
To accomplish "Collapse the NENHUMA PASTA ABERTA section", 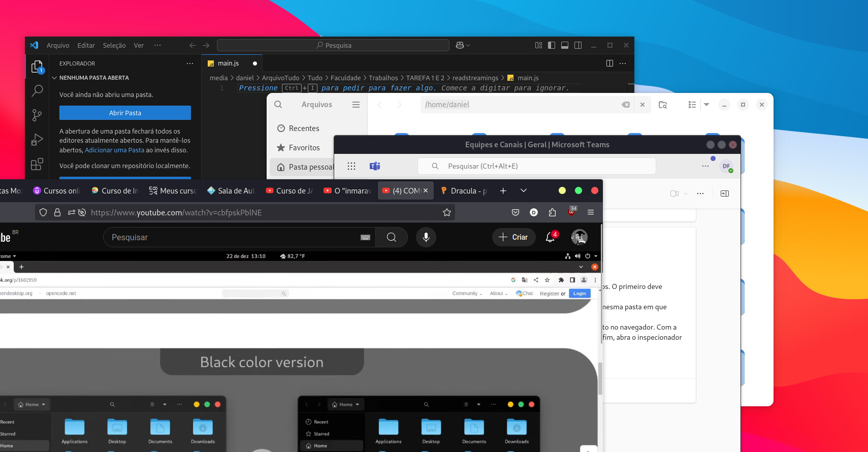I will [94, 78].
